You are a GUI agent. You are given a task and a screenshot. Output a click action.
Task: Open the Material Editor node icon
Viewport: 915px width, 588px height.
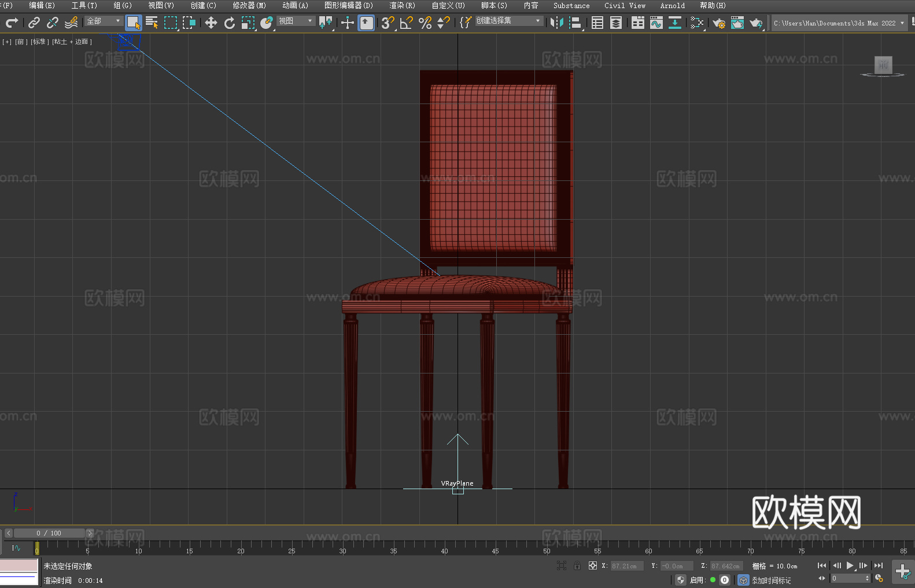click(x=697, y=23)
